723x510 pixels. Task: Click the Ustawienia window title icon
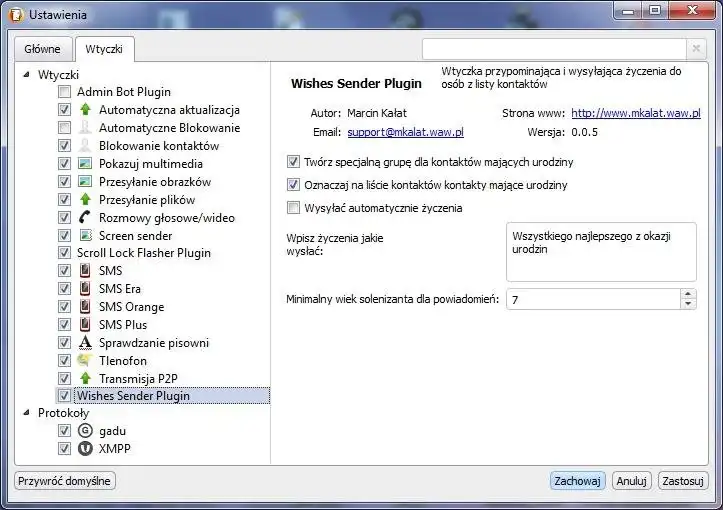coord(16,15)
